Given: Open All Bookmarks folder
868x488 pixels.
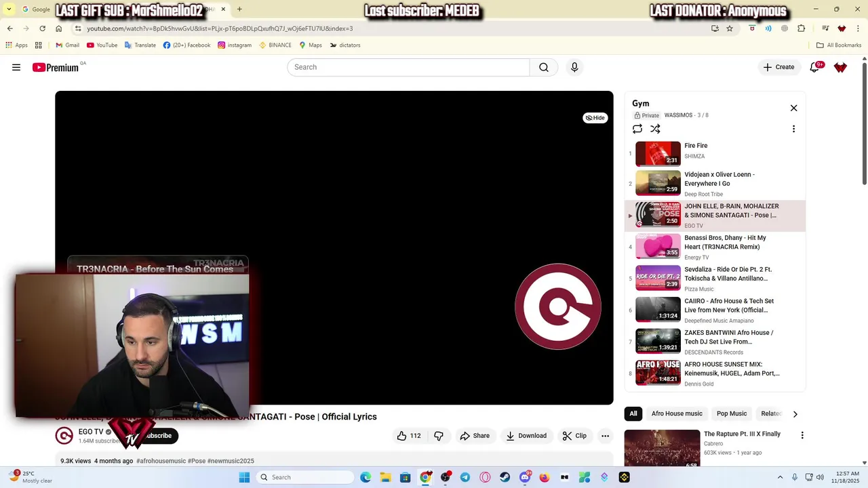Looking at the screenshot, I should coord(839,45).
